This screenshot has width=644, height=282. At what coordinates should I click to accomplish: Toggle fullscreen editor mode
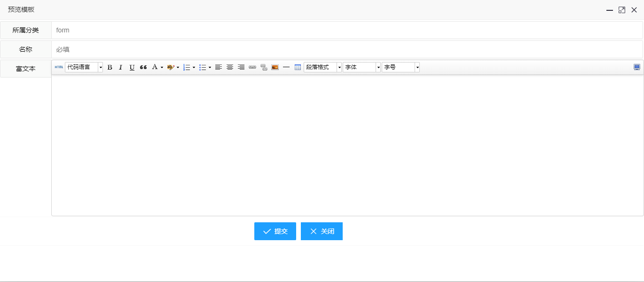(637, 67)
